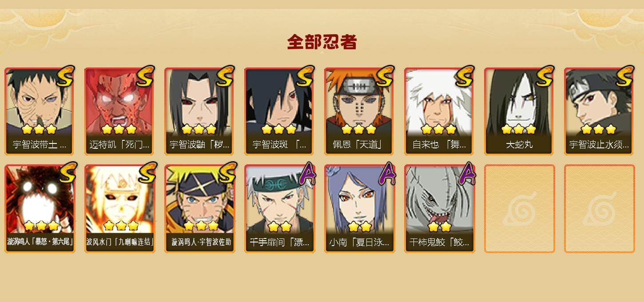Click the 宇智波斑 ninja card
644x302 pixels.
tap(280, 111)
